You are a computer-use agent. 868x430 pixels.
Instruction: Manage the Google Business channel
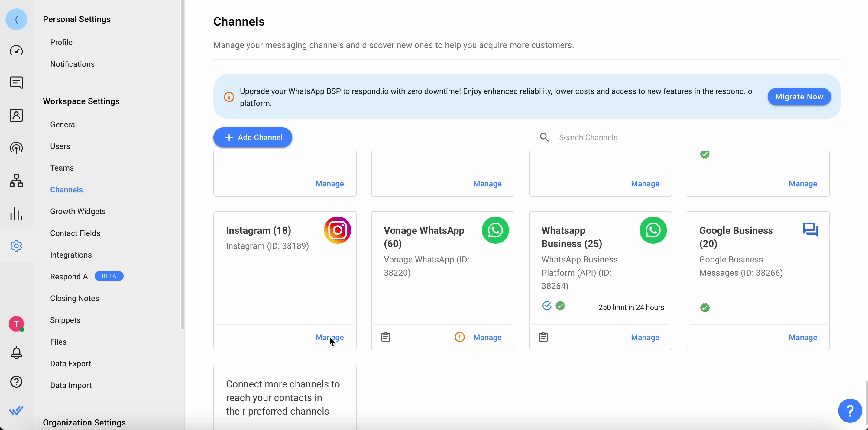pos(803,337)
